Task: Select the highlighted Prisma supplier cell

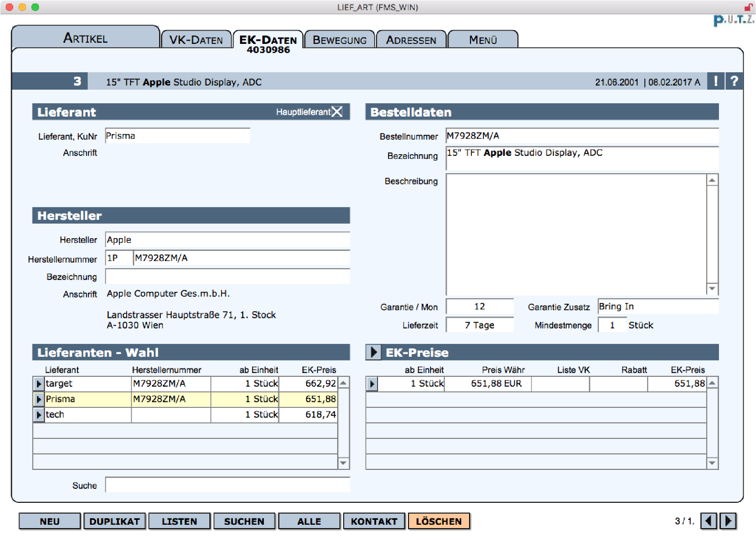Action: click(88, 399)
